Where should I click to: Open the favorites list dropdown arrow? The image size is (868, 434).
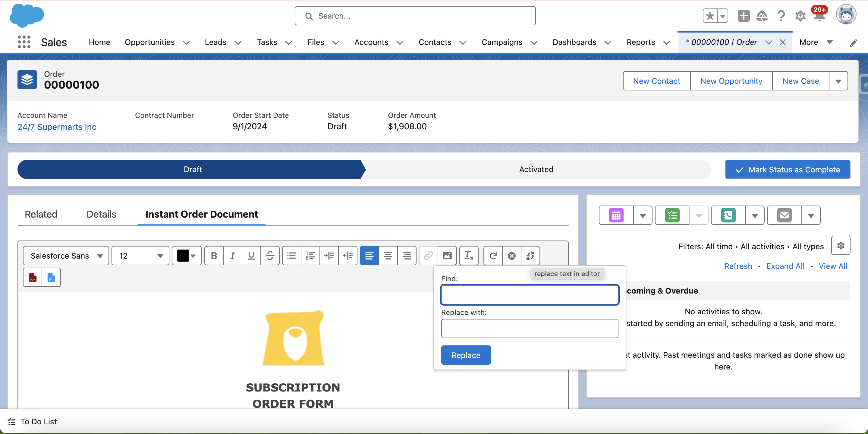pos(722,16)
